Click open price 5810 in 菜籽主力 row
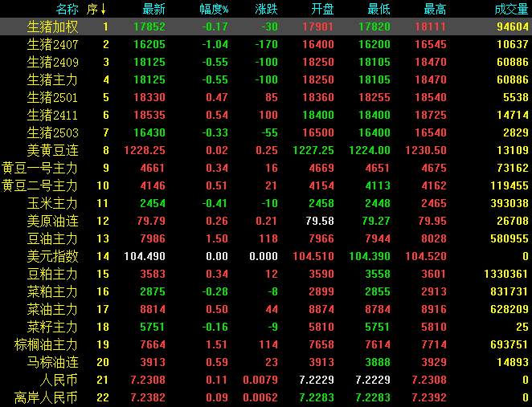This screenshot has height=407, width=532. coord(321,327)
